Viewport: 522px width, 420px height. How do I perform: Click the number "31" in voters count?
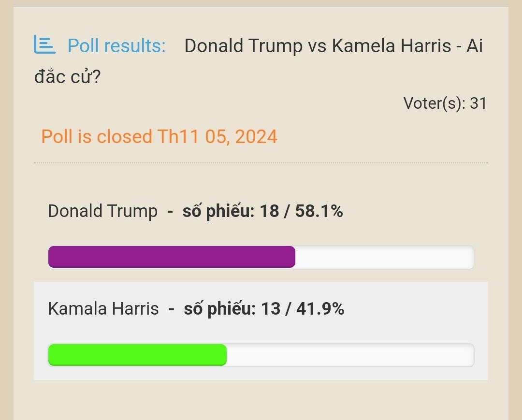pyautogui.click(x=478, y=103)
